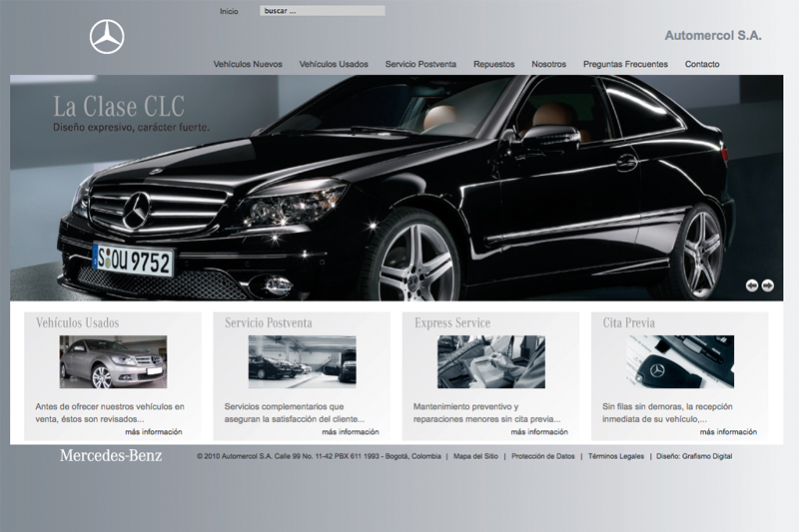
Task: Advance banner with right arrow icon
Action: click(x=767, y=285)
